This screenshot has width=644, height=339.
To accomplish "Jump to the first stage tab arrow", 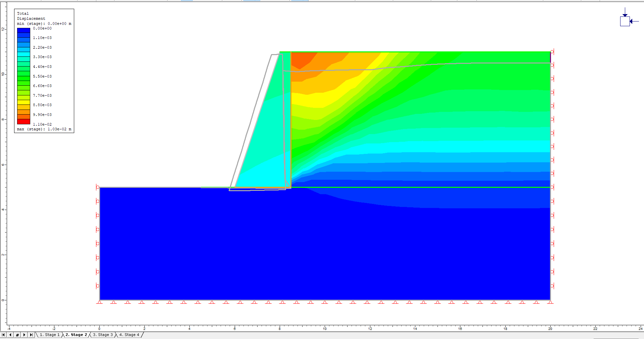I will click(3, 335).
